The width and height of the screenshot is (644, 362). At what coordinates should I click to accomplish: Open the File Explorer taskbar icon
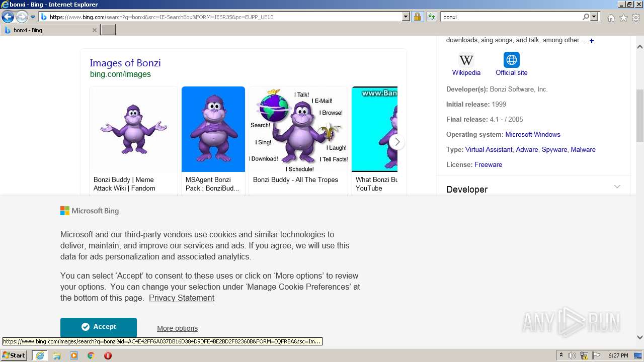coord(57,355)
